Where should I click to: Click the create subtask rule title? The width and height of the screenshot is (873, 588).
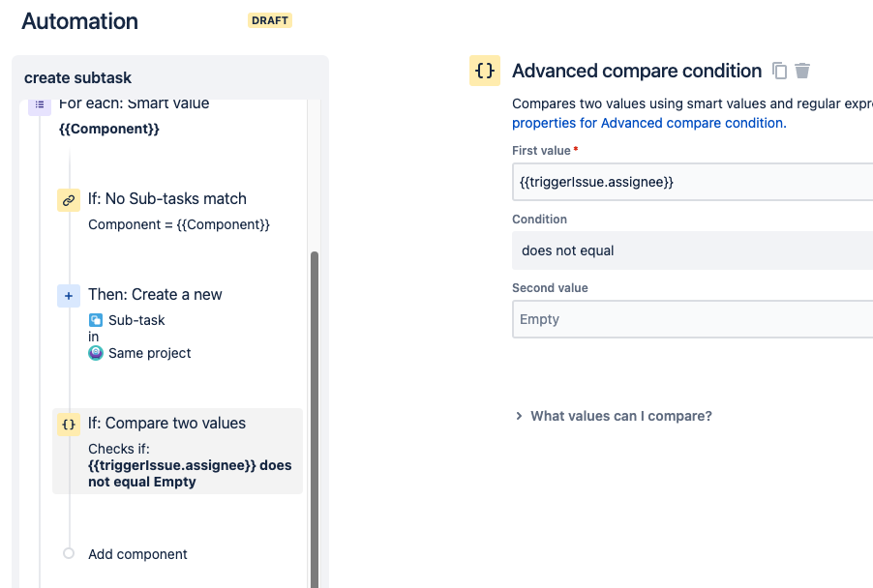coord(78,77)
